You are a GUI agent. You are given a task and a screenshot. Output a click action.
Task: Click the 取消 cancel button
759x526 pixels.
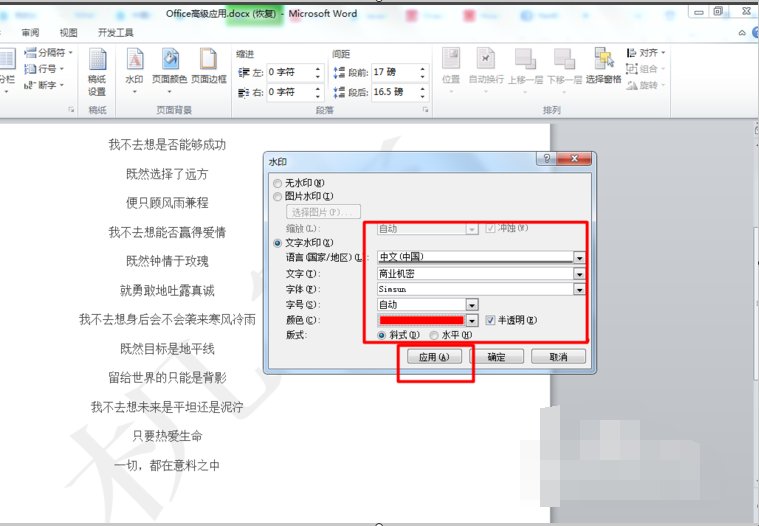(558, 357)
